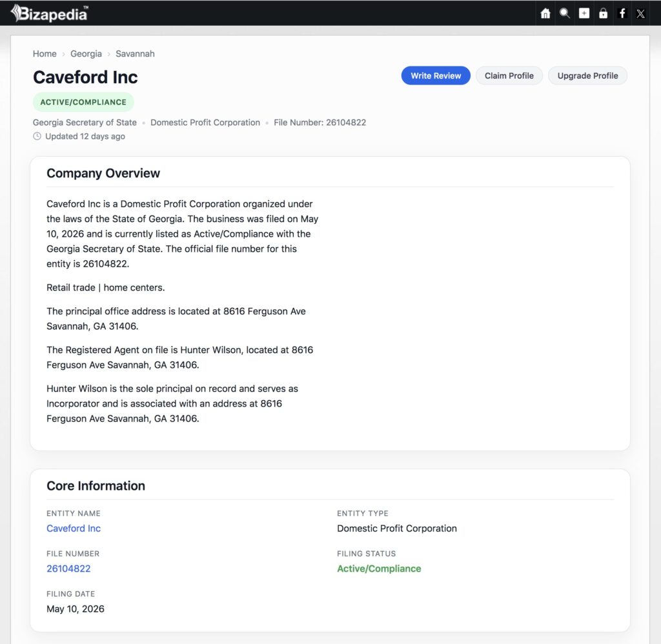Open the Facebook icon
This screenshot has width=661, height=644.
[x=622, y=14]
